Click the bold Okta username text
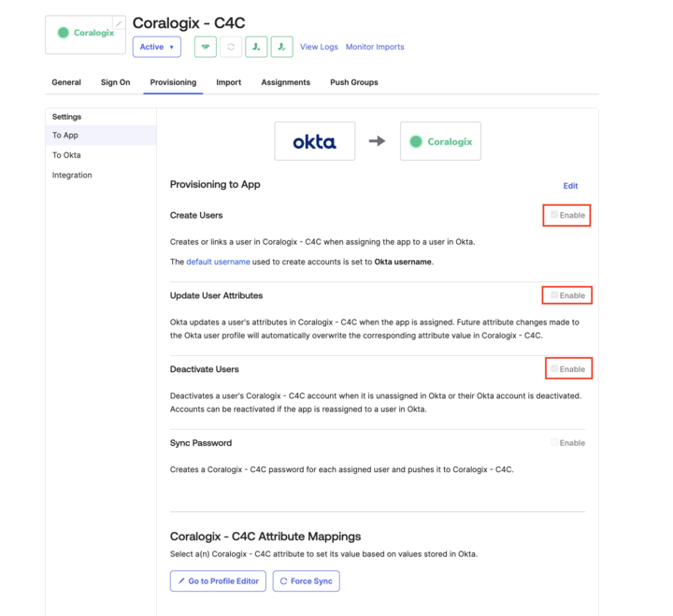 pos(403,262)
